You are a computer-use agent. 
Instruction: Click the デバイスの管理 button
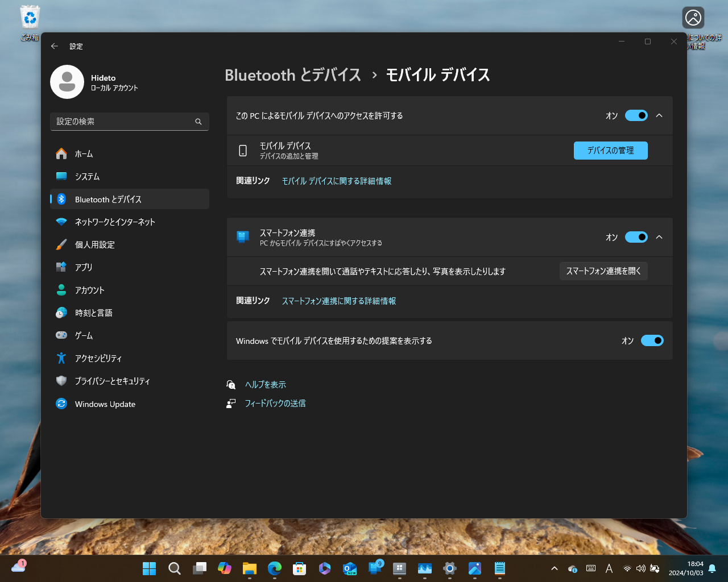tap(610, 151)
